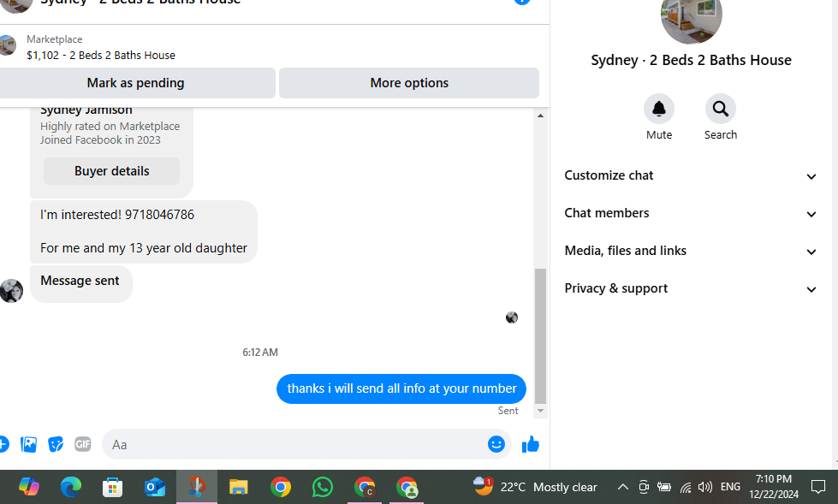Open WhatsApp from the taskbar
The height and width of the screenshot is (504, 838).
[322, 487]
